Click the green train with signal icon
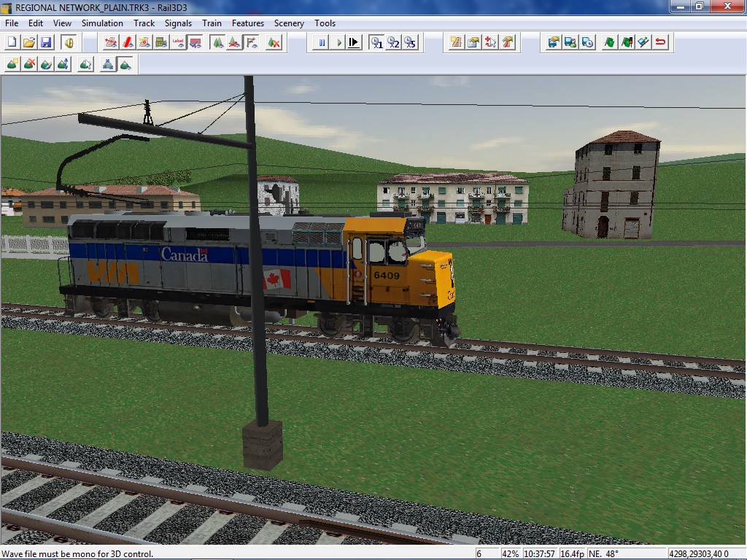 (627, 42)
